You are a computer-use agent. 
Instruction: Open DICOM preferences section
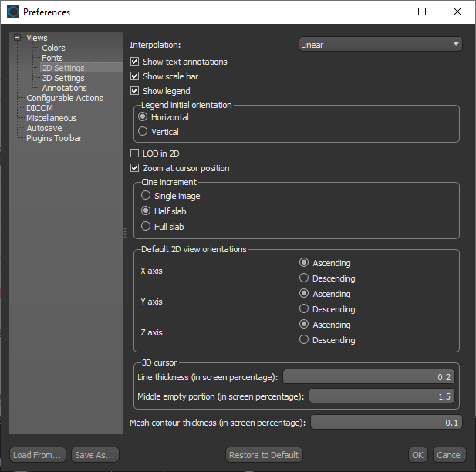click(39, 108)
